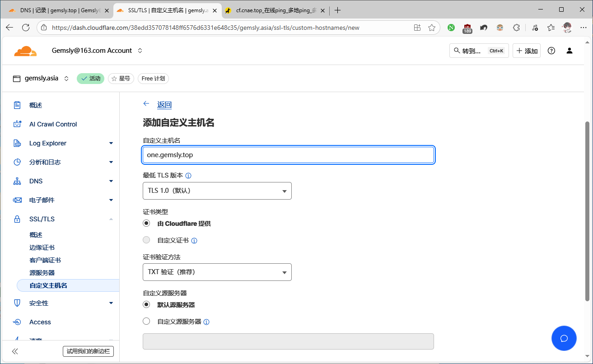Click the help question mark icon

[551, 51]
